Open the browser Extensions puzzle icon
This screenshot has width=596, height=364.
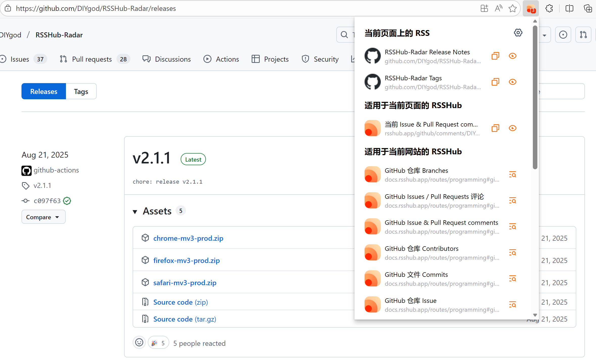point(549,9)
